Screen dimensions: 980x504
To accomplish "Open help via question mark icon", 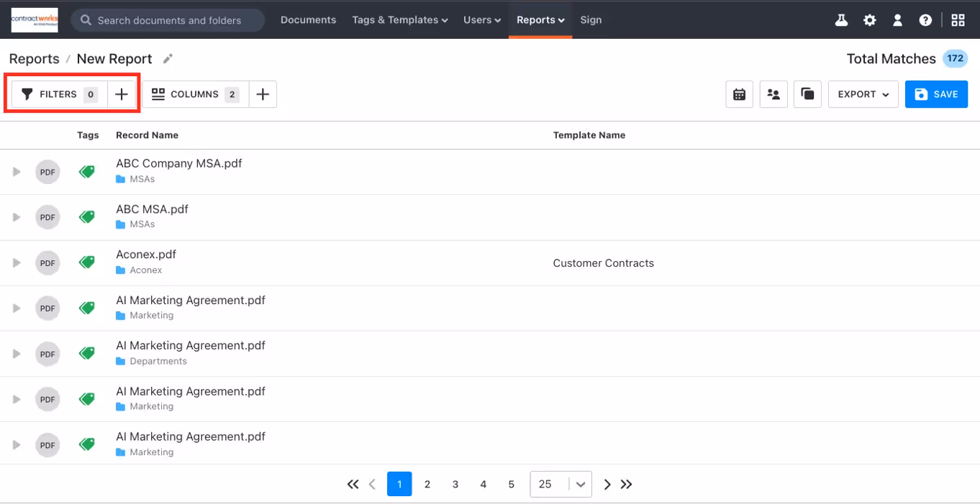I will tap(925, 19).
